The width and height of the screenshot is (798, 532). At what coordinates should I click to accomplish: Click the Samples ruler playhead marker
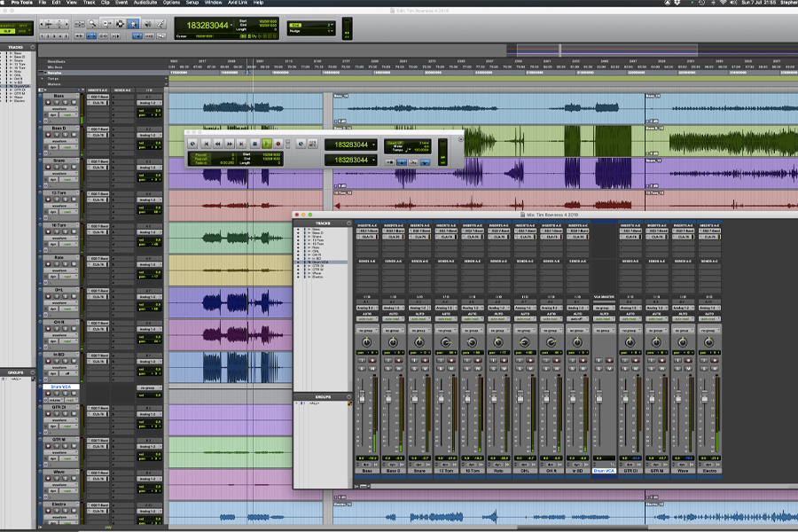pyautogui.click(x=248, y=73)
